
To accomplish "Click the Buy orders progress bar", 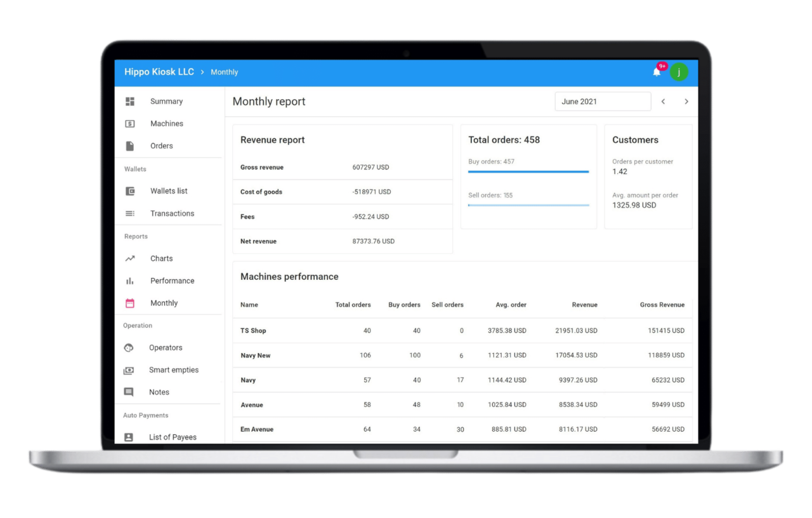I will click(528, 171).
